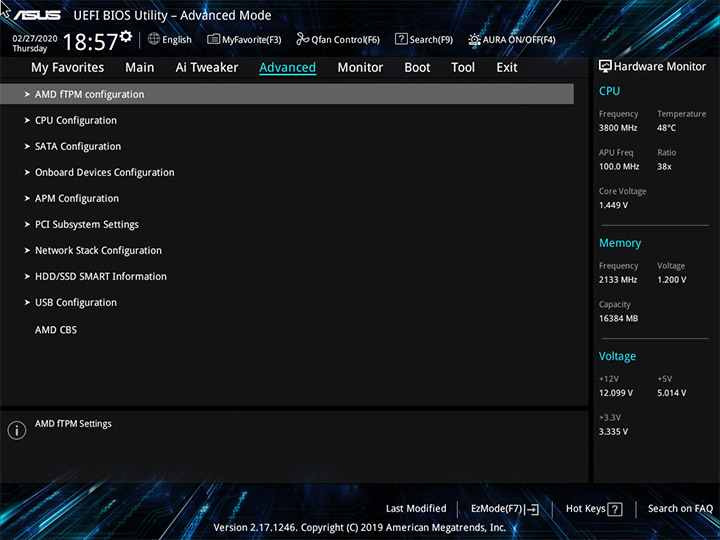Open MyFavorite folder icon

[x=213, y=39]
